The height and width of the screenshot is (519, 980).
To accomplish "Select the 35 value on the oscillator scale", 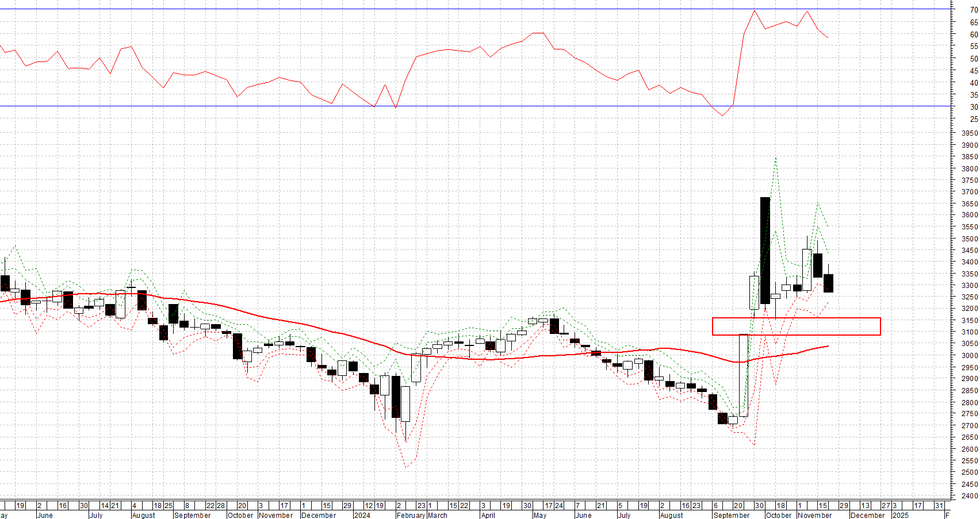I will pos(974,95).
